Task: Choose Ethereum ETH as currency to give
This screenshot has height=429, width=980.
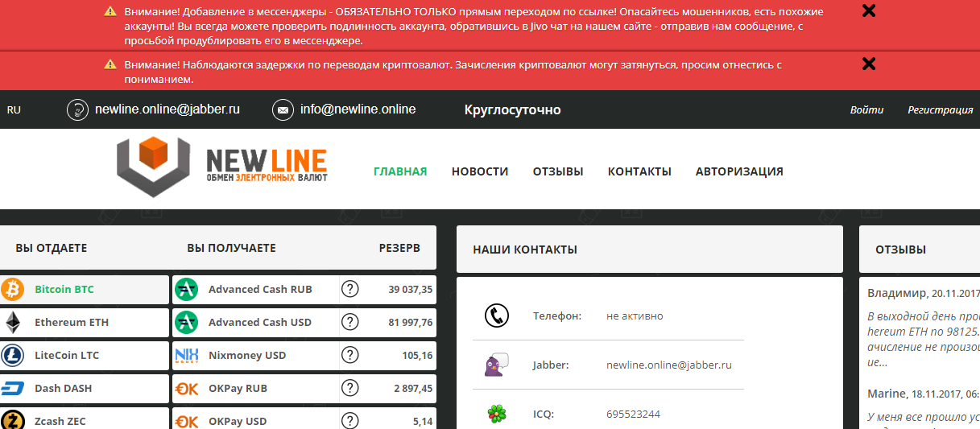Action: 85,322
